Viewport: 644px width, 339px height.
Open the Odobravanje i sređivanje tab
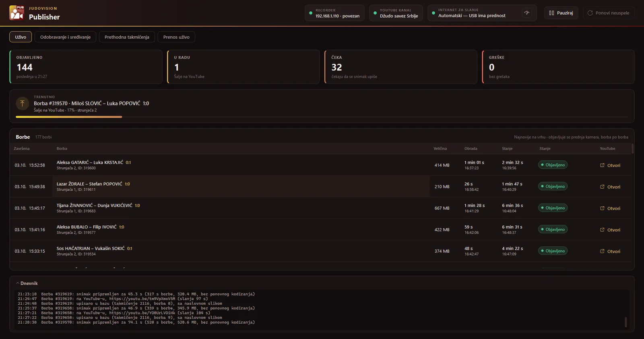(x=65, y=37)
